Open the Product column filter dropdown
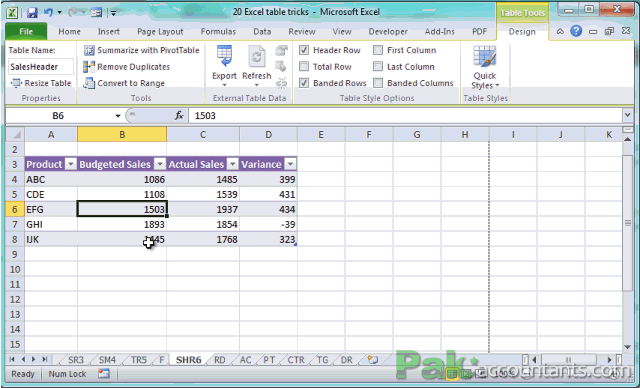640x388 pixels. (71, 164)
